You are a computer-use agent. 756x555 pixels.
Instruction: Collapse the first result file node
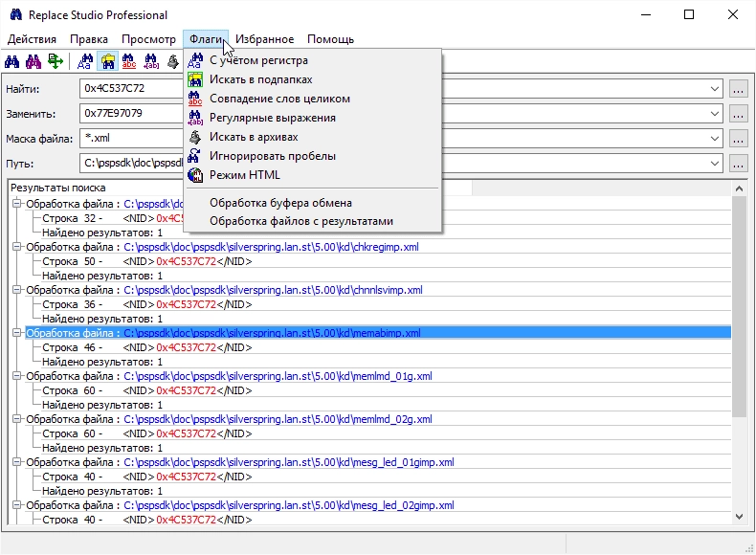17,204
